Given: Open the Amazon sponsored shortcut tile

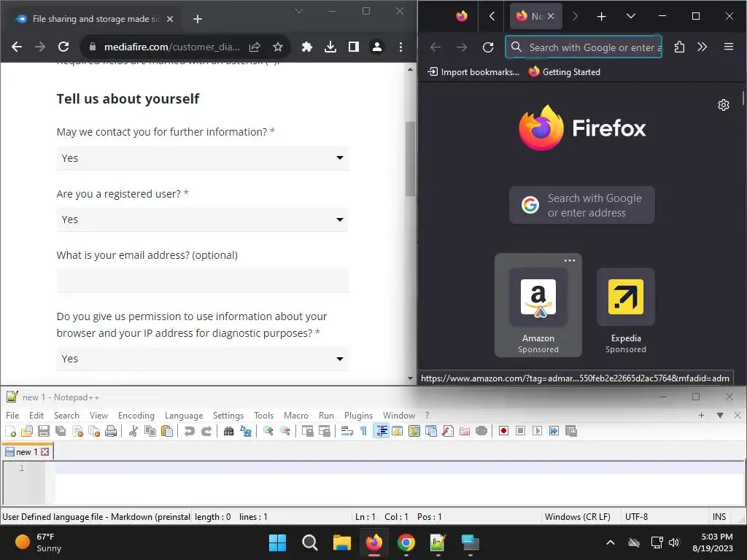Looking at the screenshot, I should point(538,306).
